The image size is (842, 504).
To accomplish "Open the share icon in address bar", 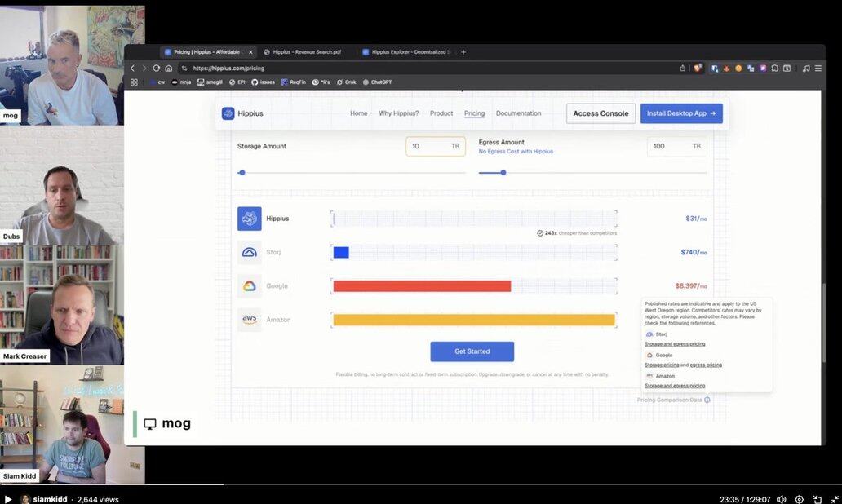I will (x=683, y=69).
